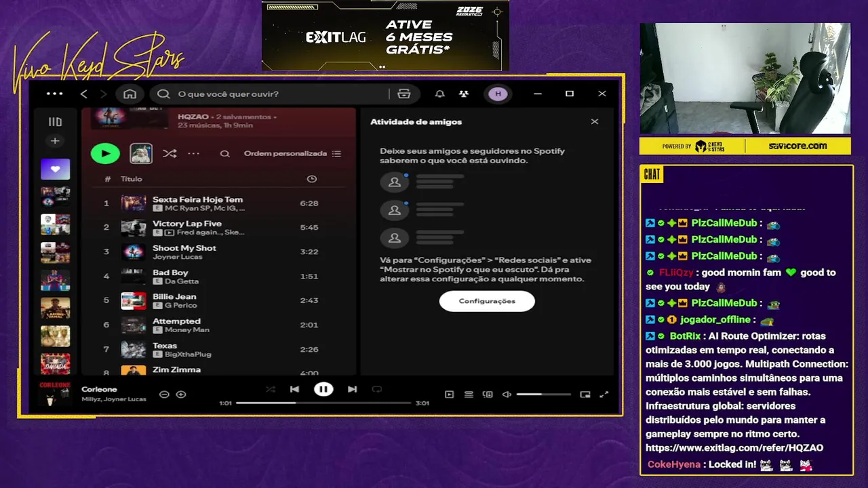Image resolution: width=868 pixels, height=488 pixels.
Task: Click the list view icon beside Ordem personalizada
Action: pos(337,154)
